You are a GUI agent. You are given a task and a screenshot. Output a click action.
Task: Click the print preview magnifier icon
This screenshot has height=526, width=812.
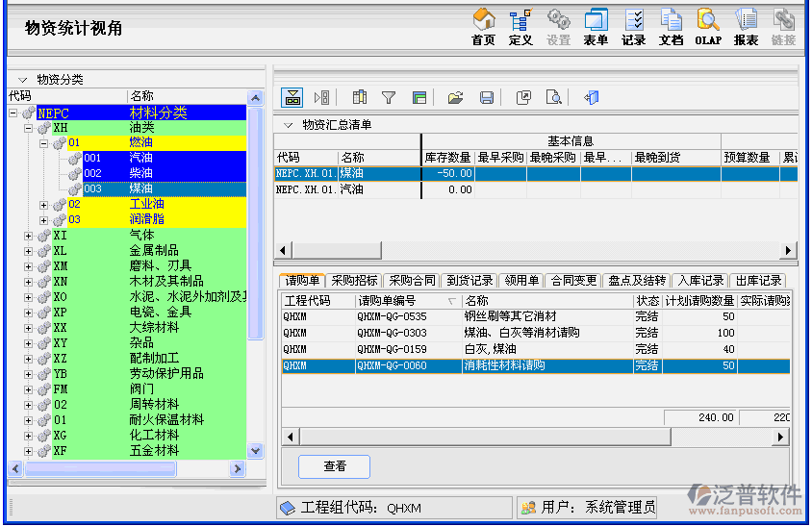[x=553, y=97]
